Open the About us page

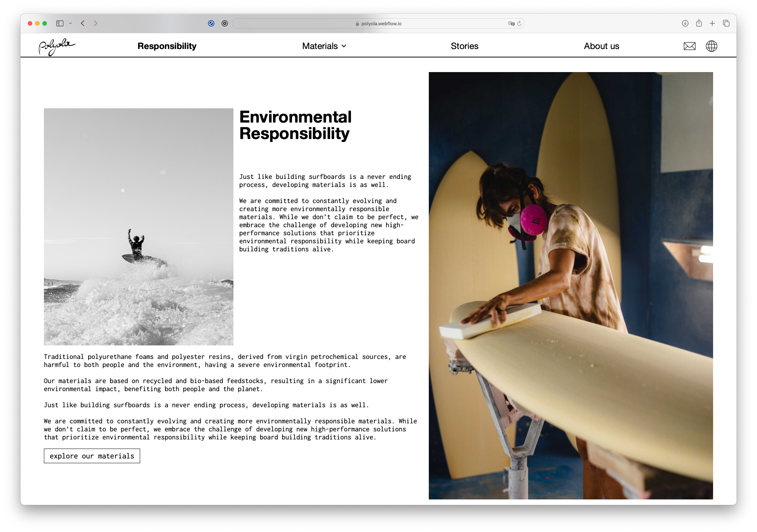[601, 46]
